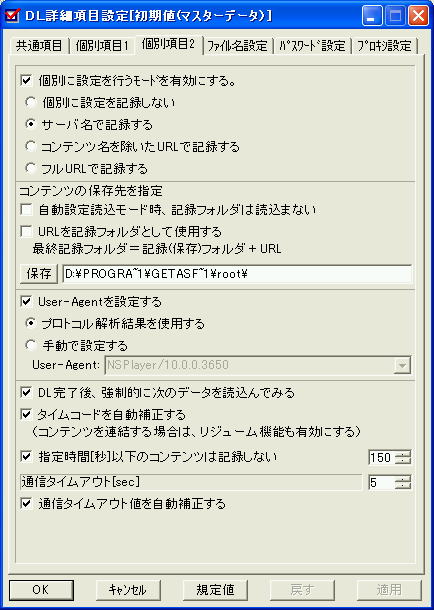Select 手動で設定する radio option
Screen dimensions: 434x610
click(x=30, y=345)
